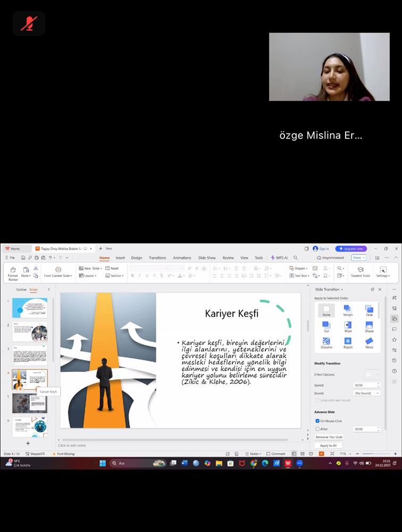Unmute the microphone in the call
Image resolution: width=402 pixels, height=532 pixels.
[x=29, y=23]
